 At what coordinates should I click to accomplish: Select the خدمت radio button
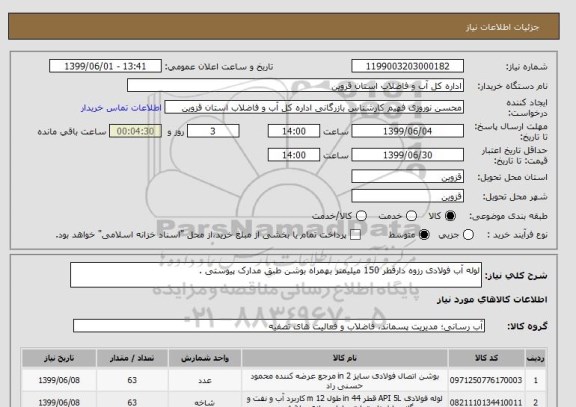(x=411, y=216)
